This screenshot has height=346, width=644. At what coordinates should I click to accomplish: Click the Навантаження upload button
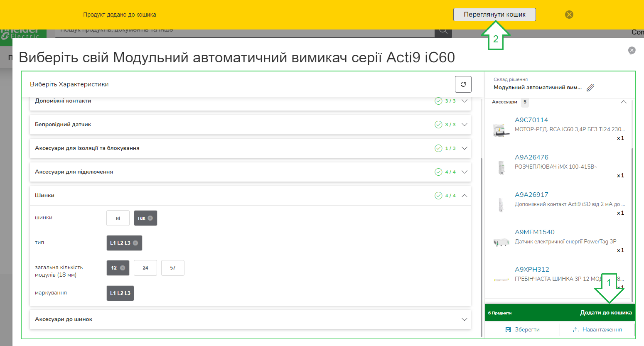597,330
